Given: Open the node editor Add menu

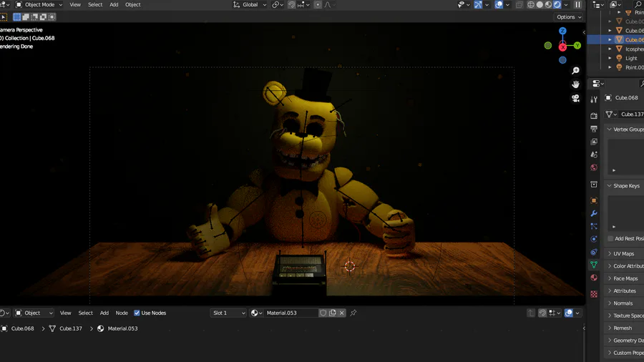Looking at the screenshot, I should pos(104,313).
